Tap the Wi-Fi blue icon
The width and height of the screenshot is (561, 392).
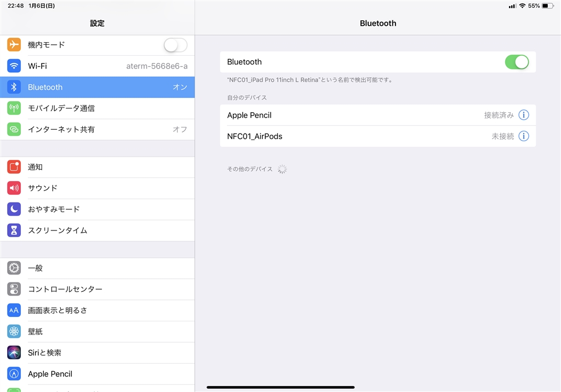point(14,66)
